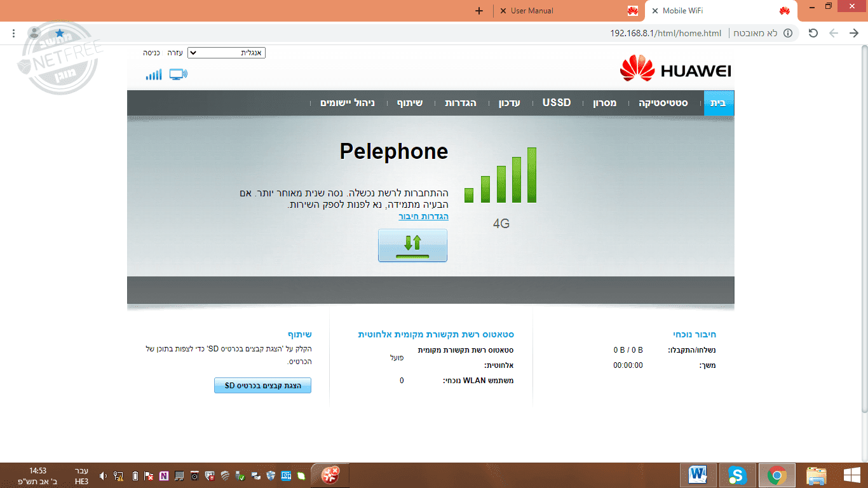The width and height of the screenshot is (868, 488).
Task: Click the small signal strength icon in header
Action: pos(154,74)
